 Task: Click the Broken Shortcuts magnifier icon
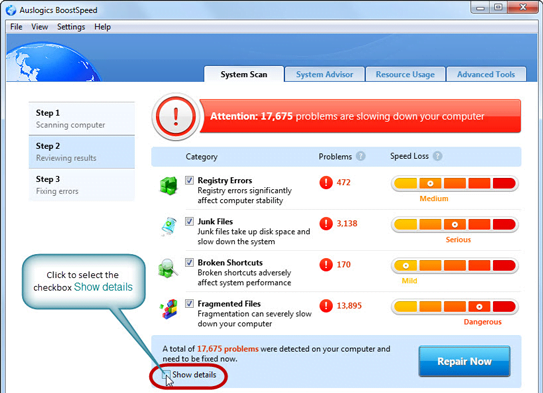168,268
